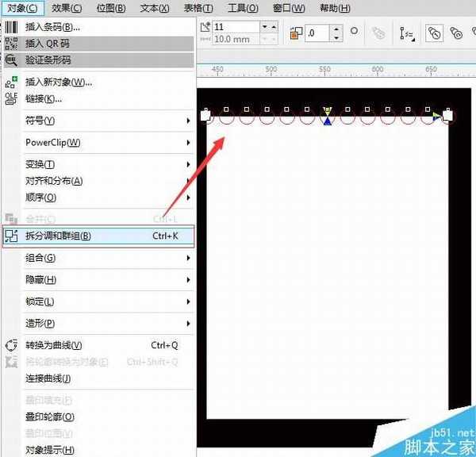Click the blue blend midpoint marker on canvas
This screenshot has width=476, height=457.
[x=327, y=120]
